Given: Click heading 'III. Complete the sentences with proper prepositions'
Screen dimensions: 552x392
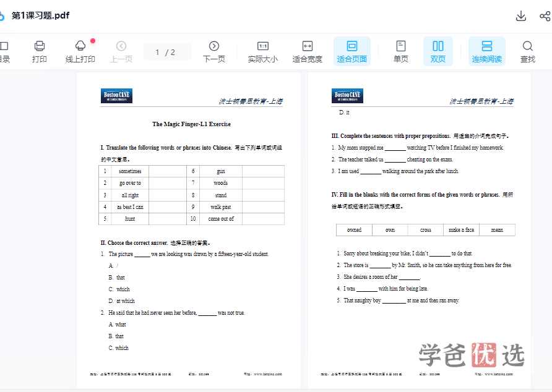Looking at the screenshot, I should click(x=391, y=136).
